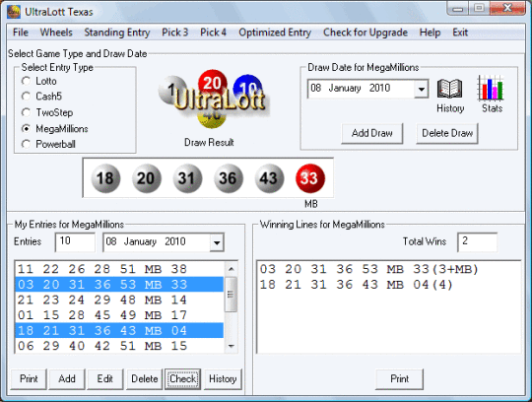Open the Help menu
This screenshot has width=532, height=402.
coord(430,33)
